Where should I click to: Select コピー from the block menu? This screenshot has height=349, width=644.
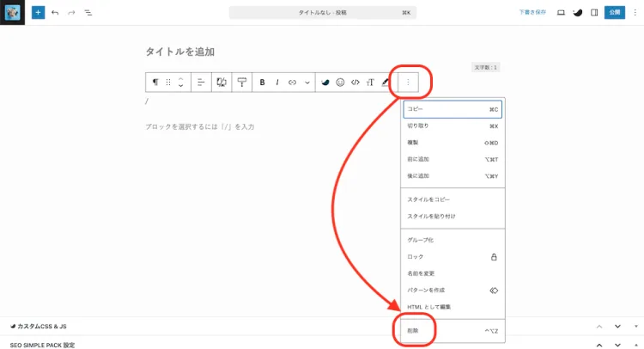(453, 109)
